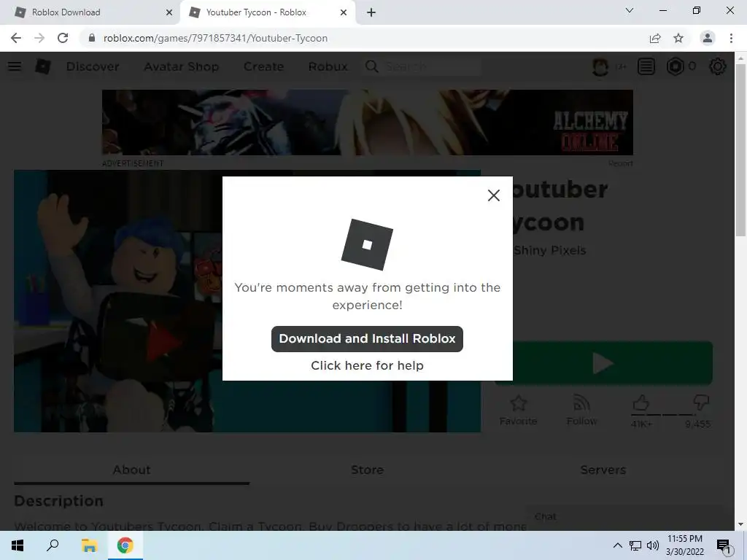Open the Click here for help link
Viewport: 747px width, 560px height.
[367, 365]
